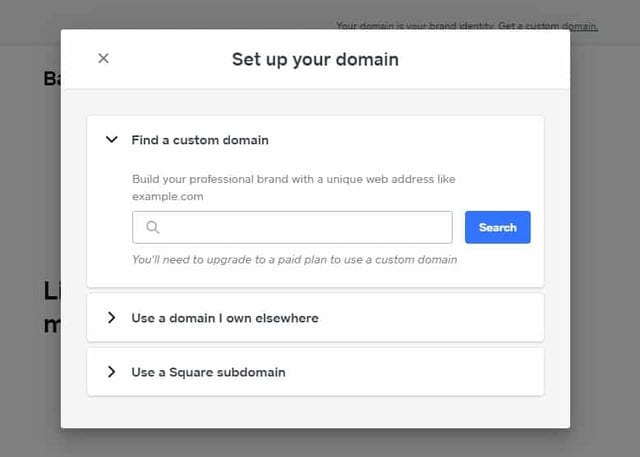Click the Find a custom domain heading
Image resolution: width=640 pixels, height=457 pixels.
pyautogui.click(x=200, y=140)
